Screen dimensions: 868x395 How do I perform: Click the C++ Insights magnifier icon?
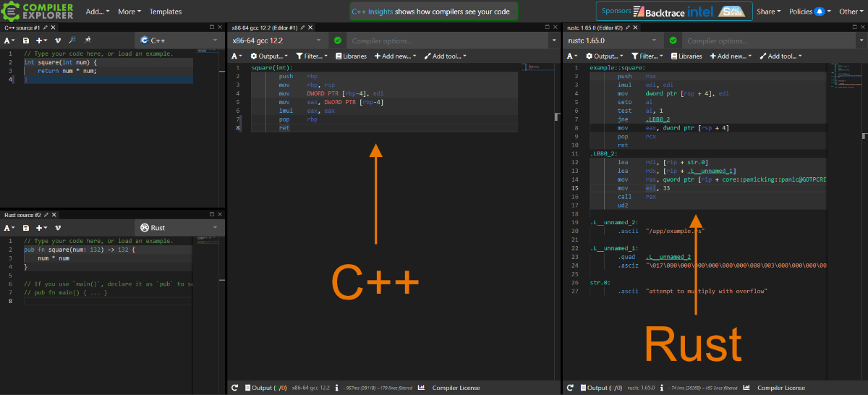point(72,41)
